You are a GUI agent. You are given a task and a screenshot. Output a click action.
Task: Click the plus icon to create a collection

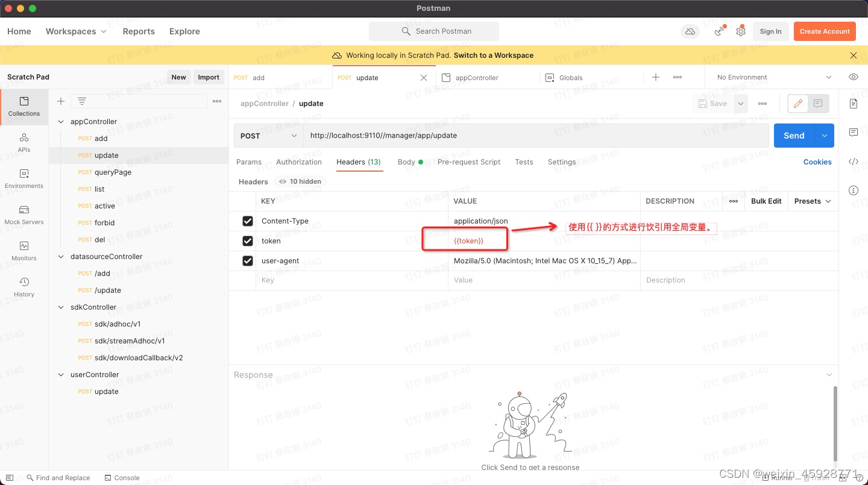click(61, 101)
